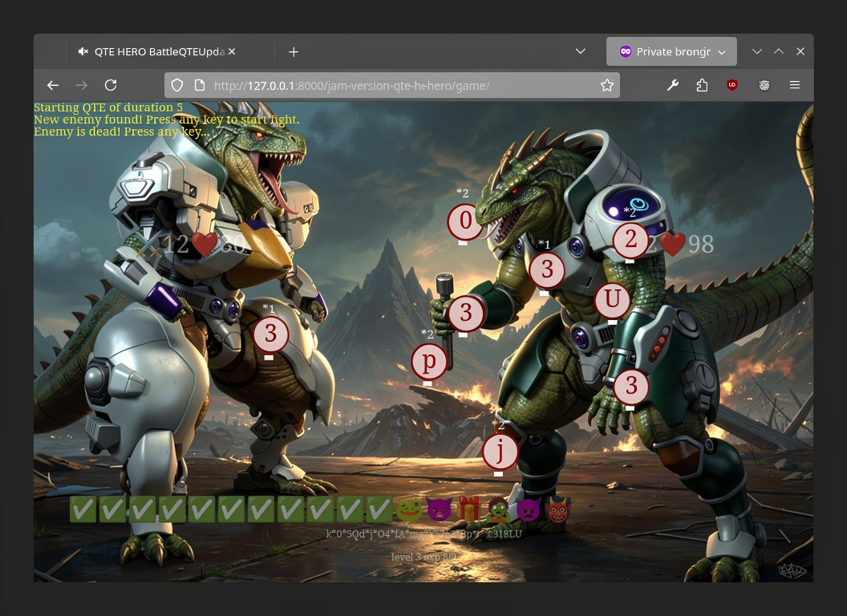Hit the QTE circle labeled U
This screenshot has height=616, width=847.
click(x=612, y=299)
